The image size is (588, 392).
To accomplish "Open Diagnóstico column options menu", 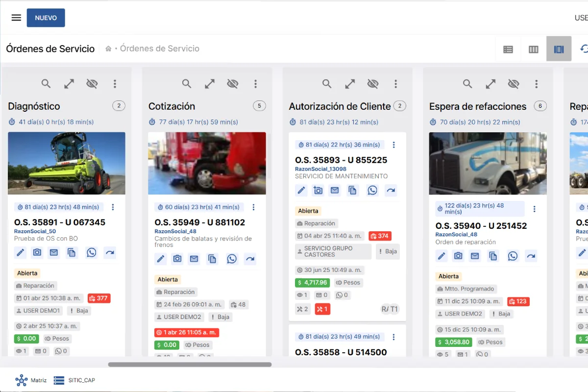I will (x=115, y=84).
